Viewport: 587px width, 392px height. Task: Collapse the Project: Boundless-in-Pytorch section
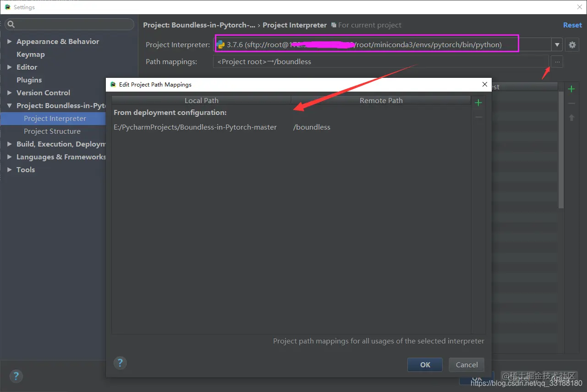coord(10,106)
